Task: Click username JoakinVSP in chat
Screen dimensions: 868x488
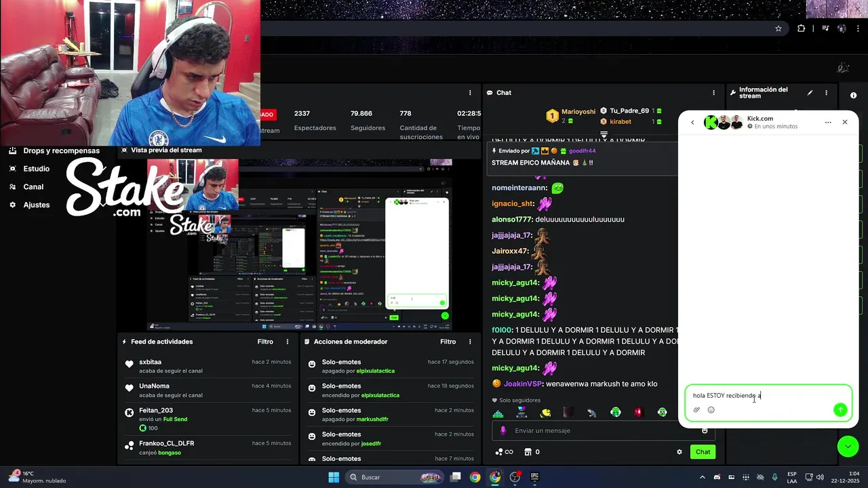Action: pos(521,384)
